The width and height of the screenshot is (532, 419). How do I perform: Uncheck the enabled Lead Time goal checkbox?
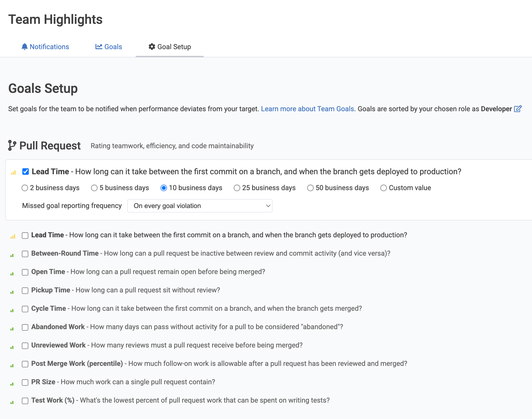(x=26, y=172)
